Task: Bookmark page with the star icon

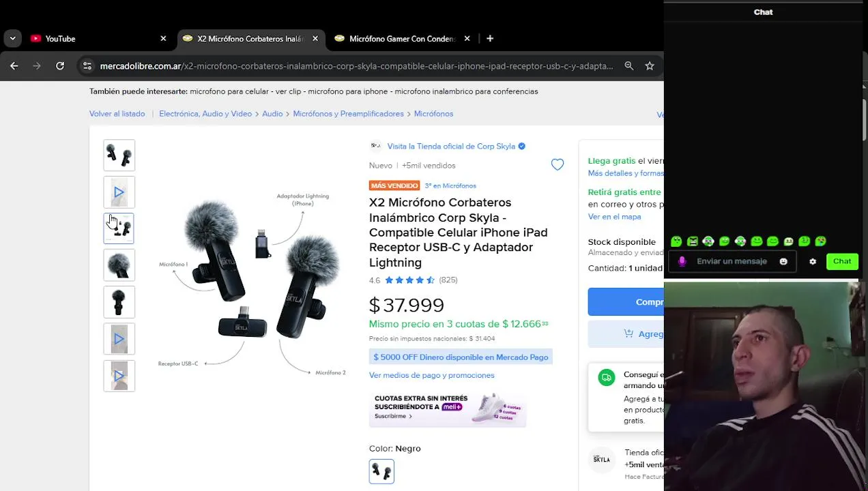Action: [650, 66]
